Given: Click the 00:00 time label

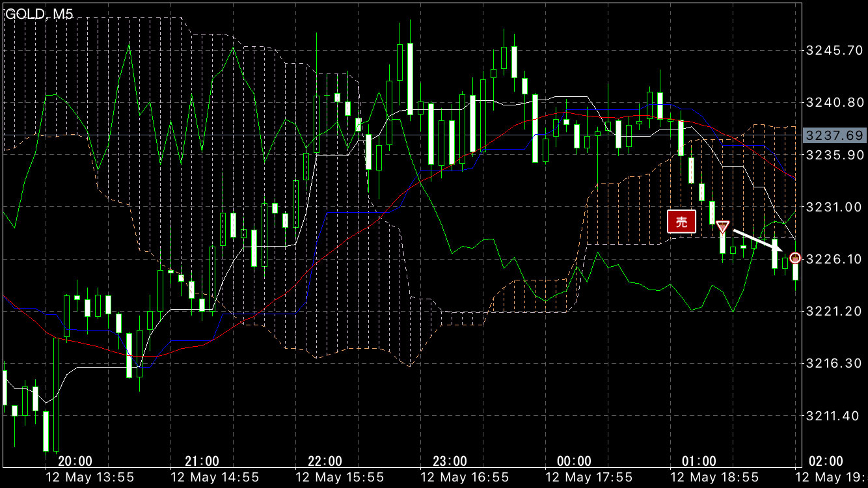Looking at the screenshot, I should [x=574, y=461].
